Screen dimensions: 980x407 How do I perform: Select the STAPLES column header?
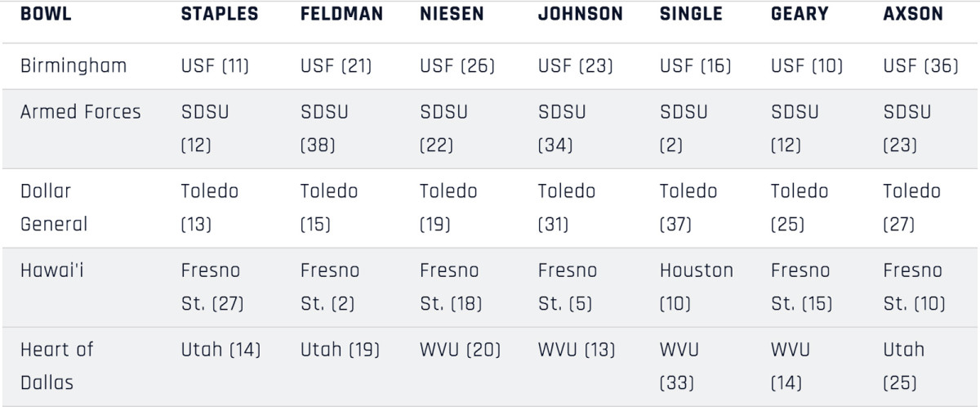pos(220,15)
